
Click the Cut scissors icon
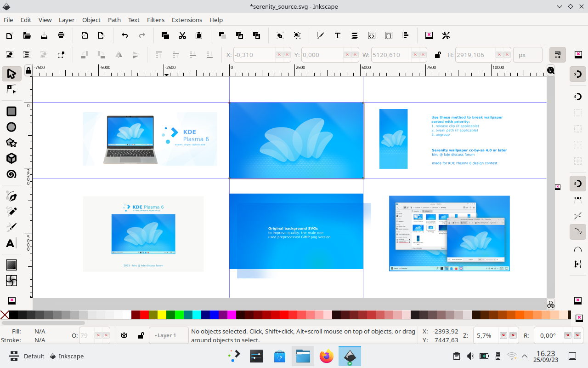[x=182, y=35]
